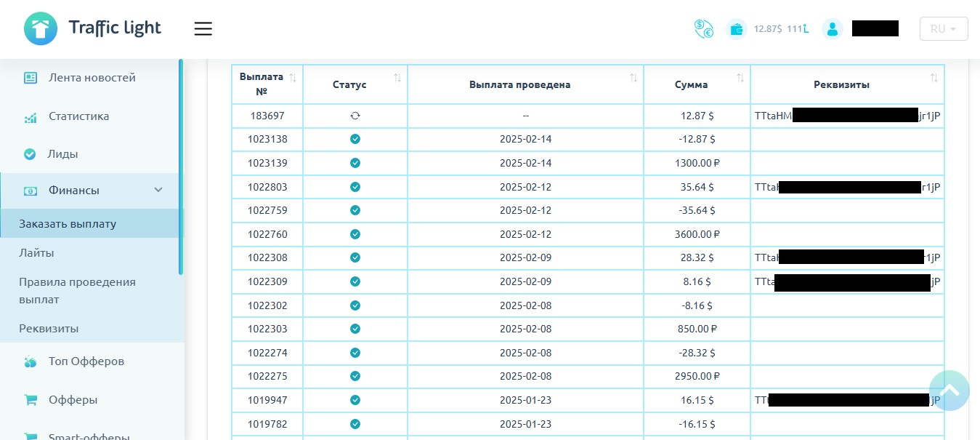Screen dimensions: 980x440
Task: Click the Traffic light logo icon
Action: tap(40, 29)
